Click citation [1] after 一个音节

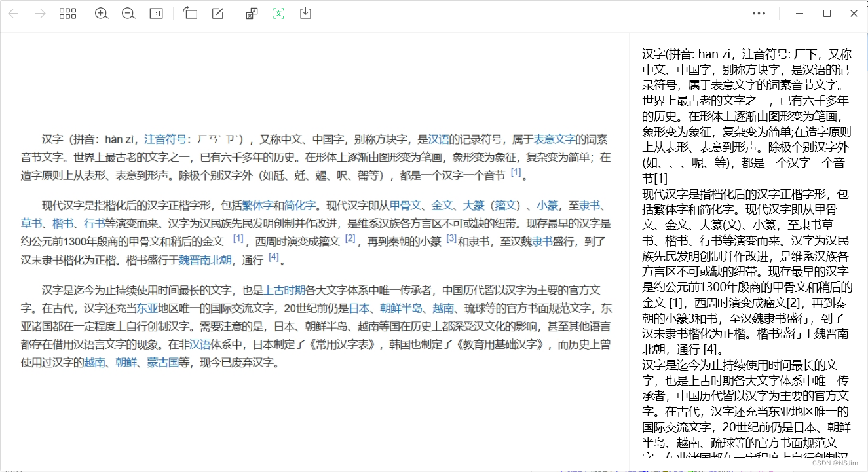[x=516, y=172]
